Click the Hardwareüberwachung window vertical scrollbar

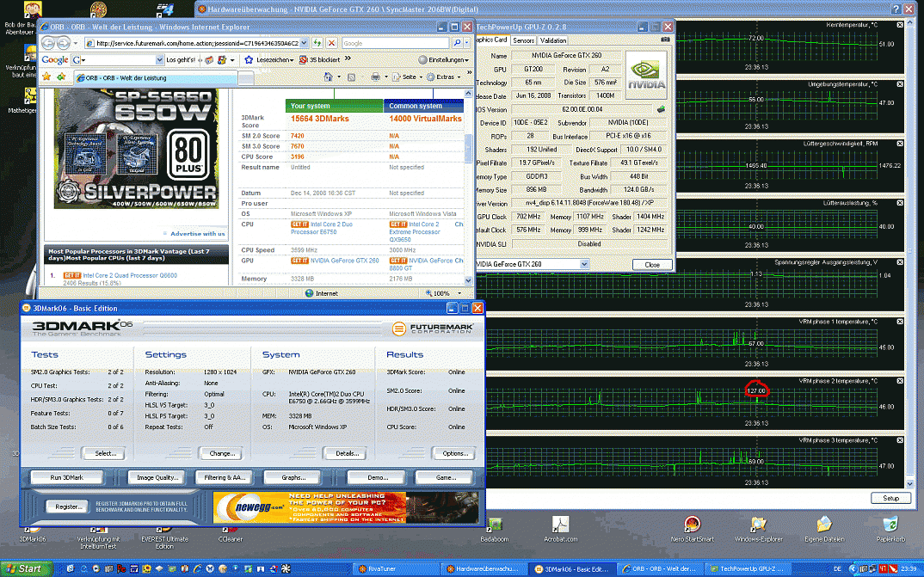tap(910, 253)
